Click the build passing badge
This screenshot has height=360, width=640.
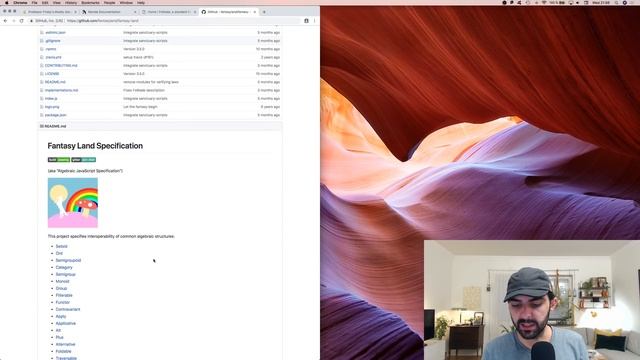pos(59,160)
